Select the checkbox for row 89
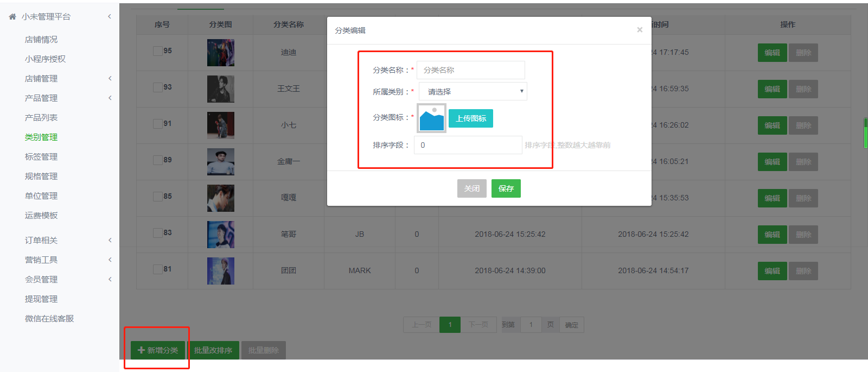The height and width of the screenshot is (372, 868). tap(158, 160)
